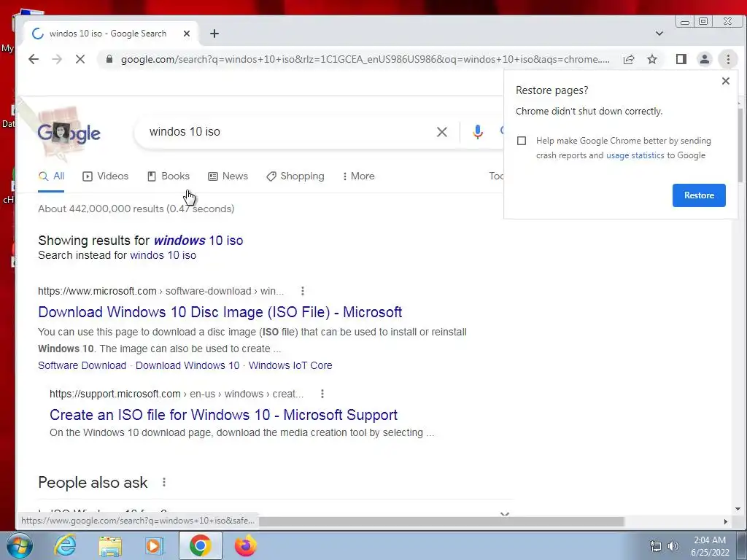Click corrected windows 10 iso link
Image resolution: width=747 pixels, height=560 pixels.
(x=198, y=241)
